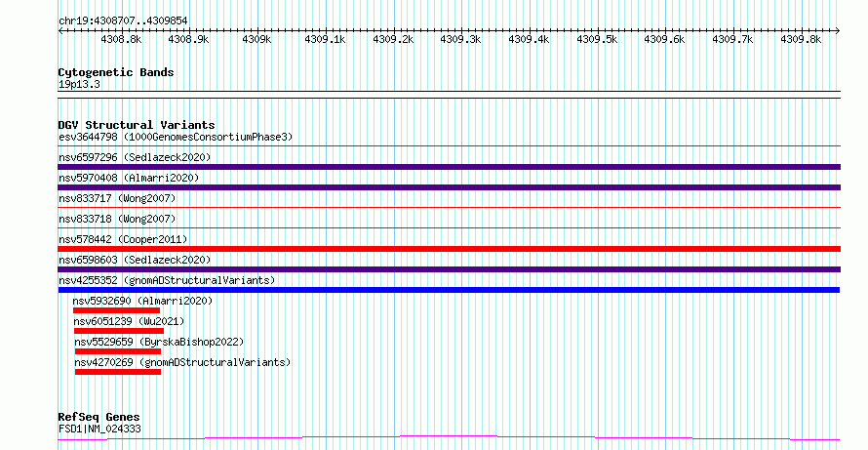Select nsv6598603 (Sedlazeck2020) label
This screenshot has height=450, width=868.
[x=135, y=260]
